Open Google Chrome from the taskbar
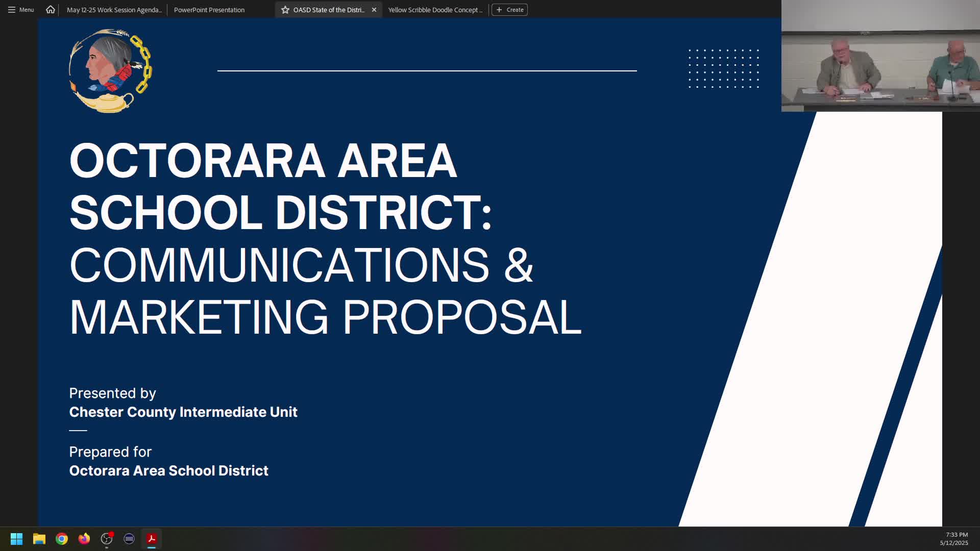This screenshot has height=551, width=980. tap(62, 539)
